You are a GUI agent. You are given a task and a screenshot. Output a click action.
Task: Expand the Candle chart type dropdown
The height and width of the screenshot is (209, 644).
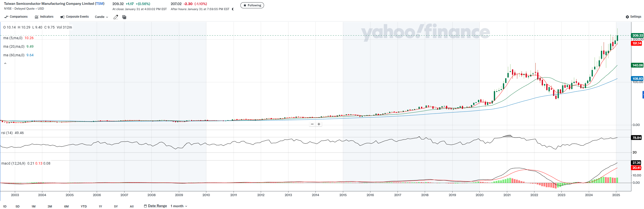pyautogui.click(x=101, y=17)
